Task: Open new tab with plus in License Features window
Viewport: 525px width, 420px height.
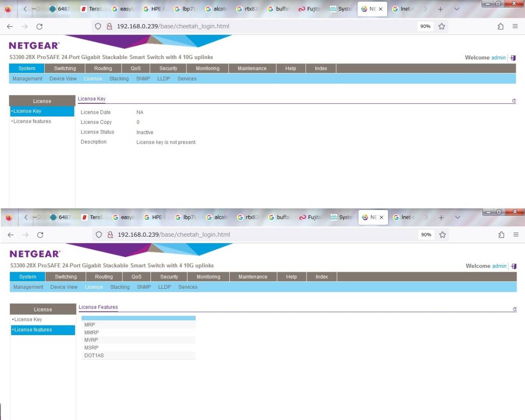Action: [441, 217]
